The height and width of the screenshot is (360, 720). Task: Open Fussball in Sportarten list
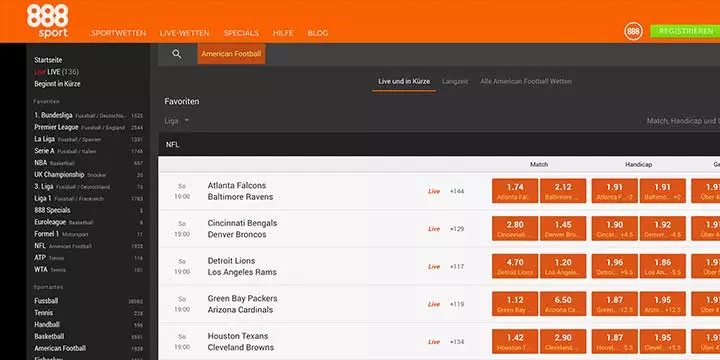89,301
